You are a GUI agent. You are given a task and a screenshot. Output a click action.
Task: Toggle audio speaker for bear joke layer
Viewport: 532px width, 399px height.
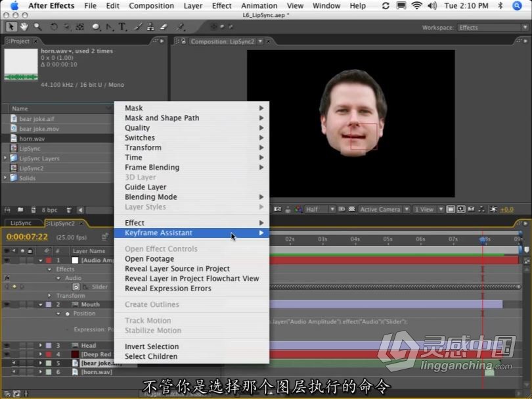click(14, 363)
